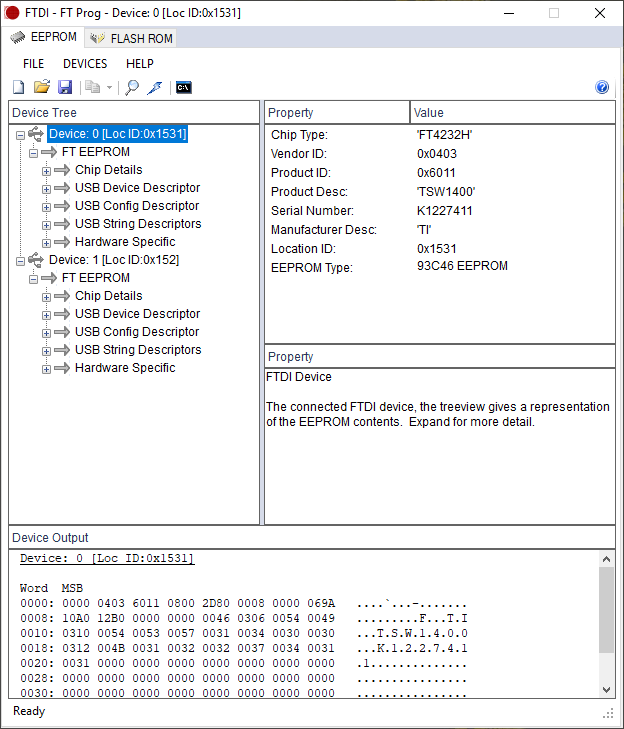Click the Property column header
The height and width of the screenshot is (729, 624).
point(337,113)
